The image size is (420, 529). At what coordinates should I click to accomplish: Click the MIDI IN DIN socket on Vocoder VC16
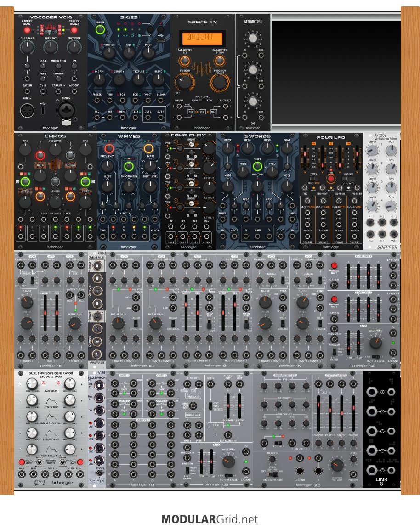point(28,111)
